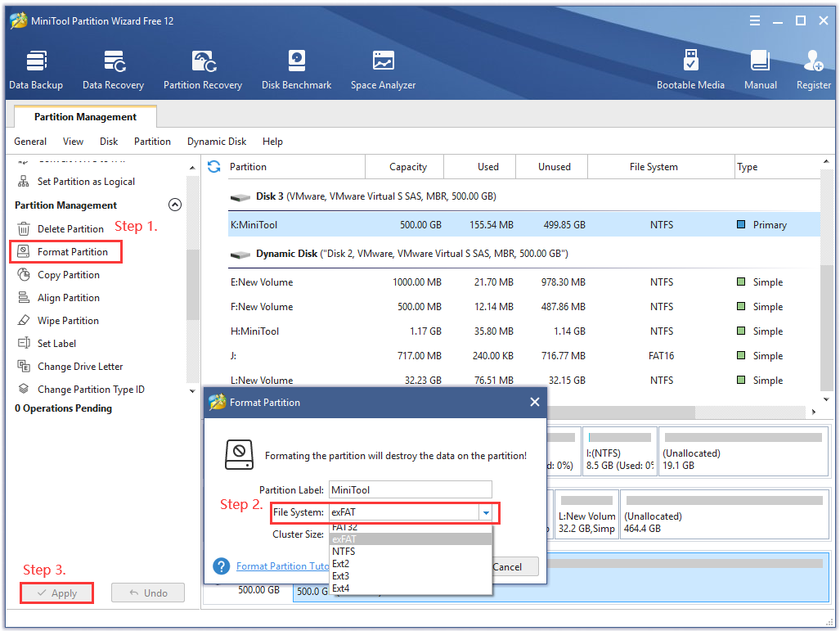
Task: Sort by File System column header
Action: (661, 167)
